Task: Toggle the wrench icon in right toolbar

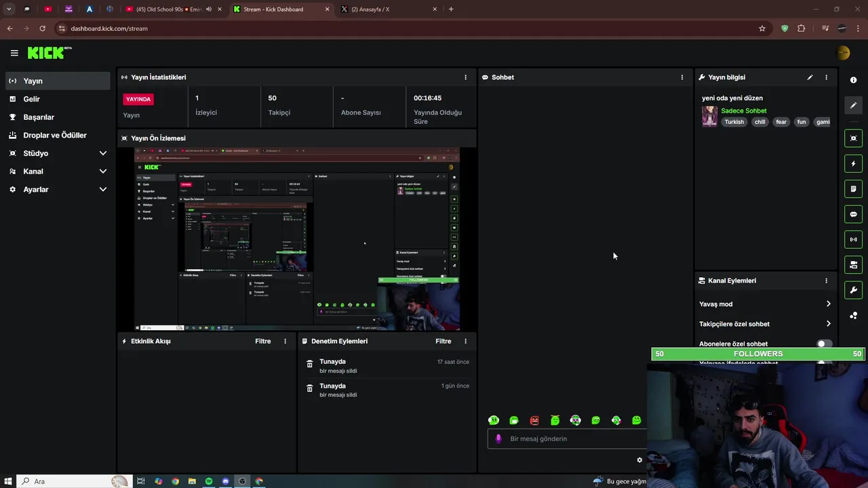Action: tap(853, 290)
